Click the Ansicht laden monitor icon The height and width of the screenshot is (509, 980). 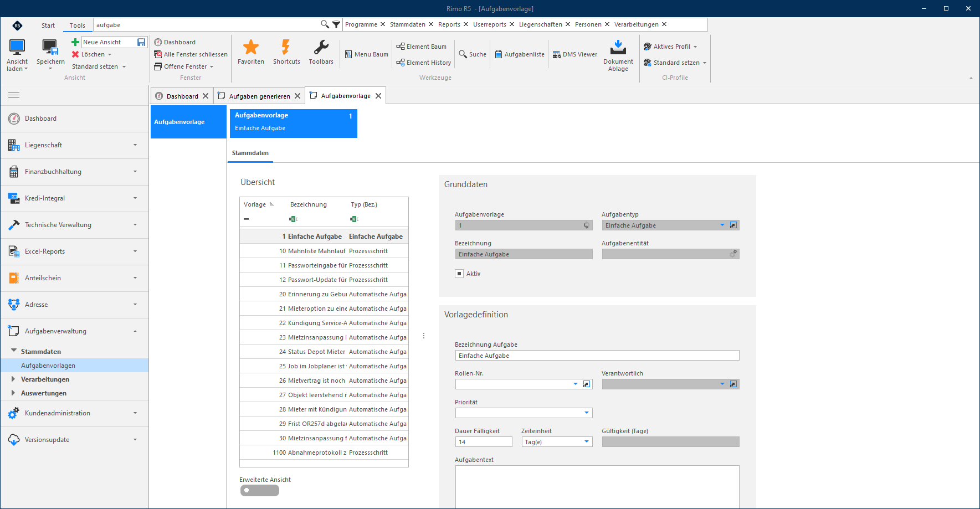pyautogui.click(x=17, y=47)
